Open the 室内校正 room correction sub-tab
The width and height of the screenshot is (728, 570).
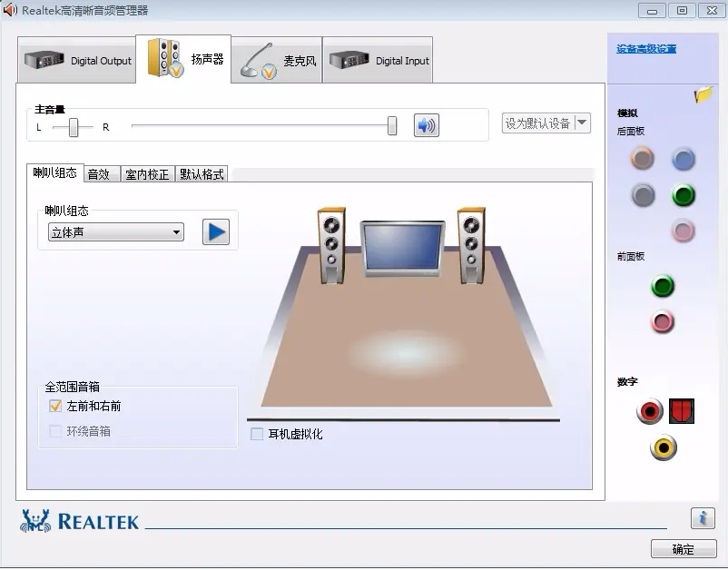[x=147, y=174]
